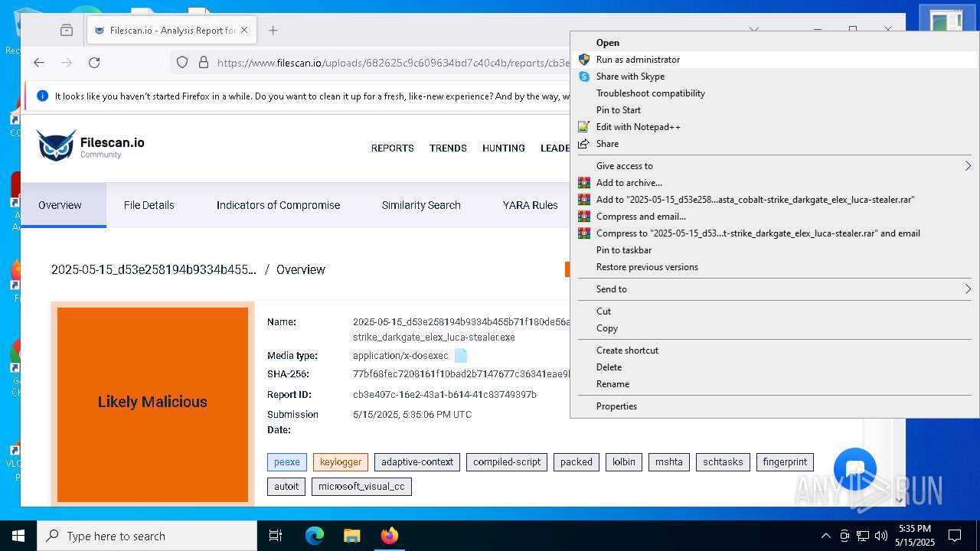Click the Windows Start button
The image size is (980, 551).
pyautogui.click(x=18, y=536)
